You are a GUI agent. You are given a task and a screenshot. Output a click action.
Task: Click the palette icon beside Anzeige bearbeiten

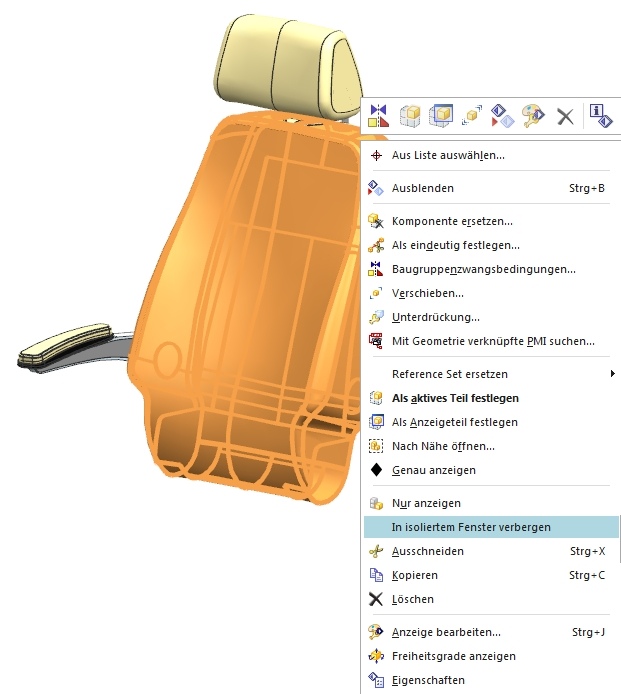pos(376,632)
